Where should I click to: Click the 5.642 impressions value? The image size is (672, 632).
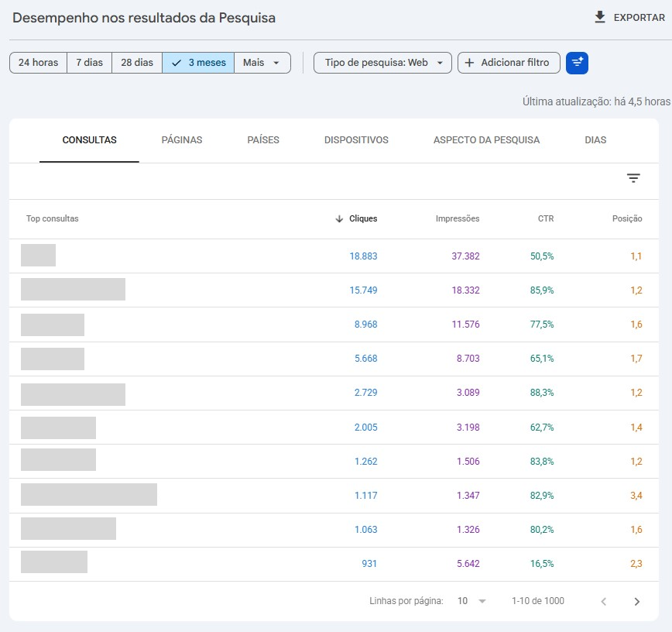pyautogui.click(x=468, y=563)
